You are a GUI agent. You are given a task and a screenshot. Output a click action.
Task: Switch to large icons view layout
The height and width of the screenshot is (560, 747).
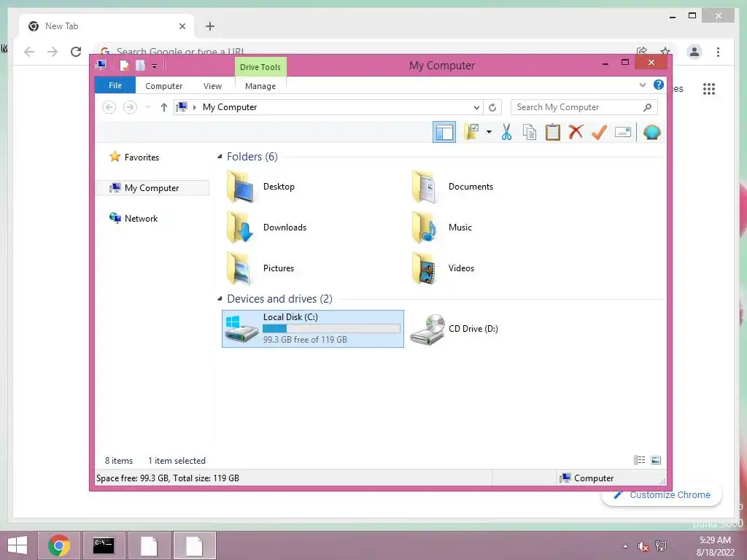[656, 459]
